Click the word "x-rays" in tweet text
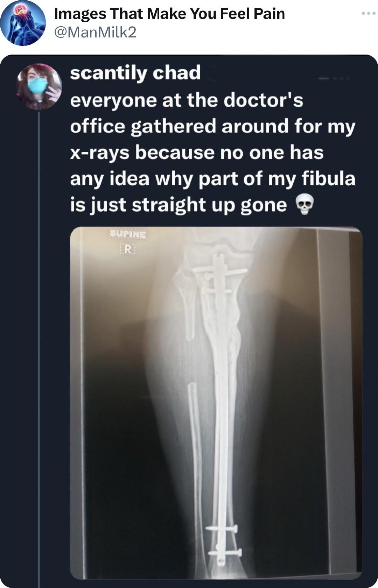Image resolution: width=378 pixels, height=588 pixels. tap(99, 153)
